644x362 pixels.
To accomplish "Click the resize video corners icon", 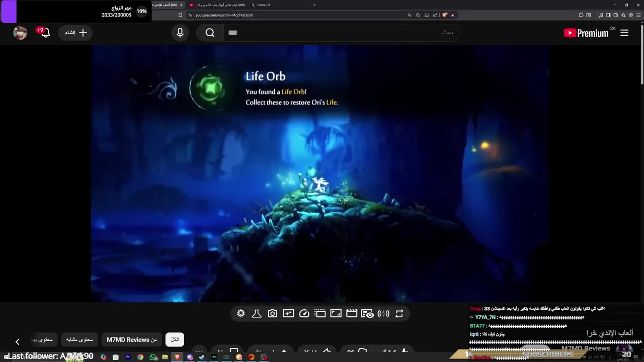I will pyautogui.click(x=336, y=314).
